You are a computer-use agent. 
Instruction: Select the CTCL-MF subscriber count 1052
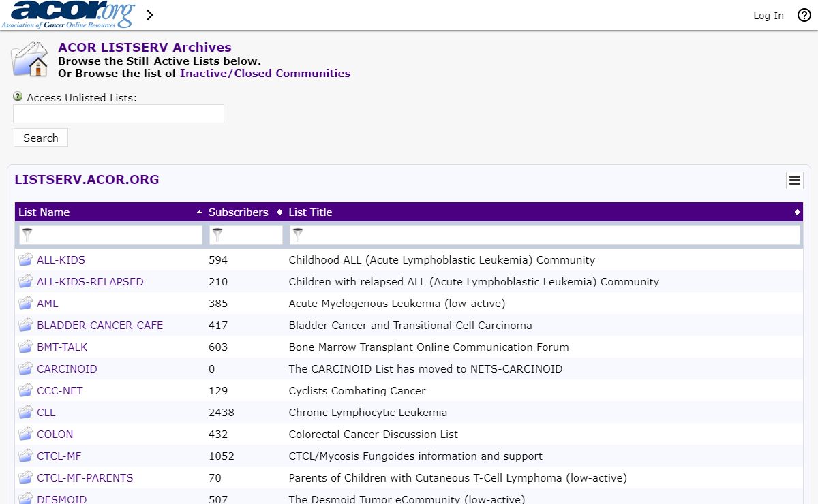pyautogui.click(x=222, y=456)
